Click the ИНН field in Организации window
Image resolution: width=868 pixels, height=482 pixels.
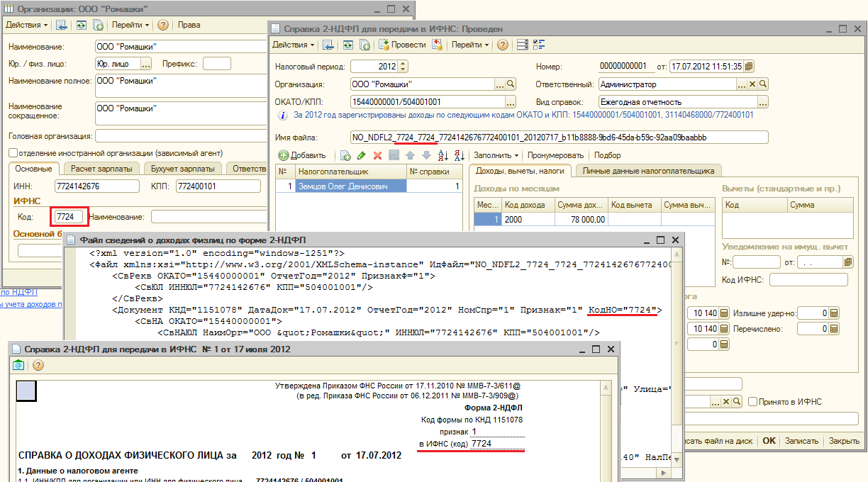pos(98,186)
